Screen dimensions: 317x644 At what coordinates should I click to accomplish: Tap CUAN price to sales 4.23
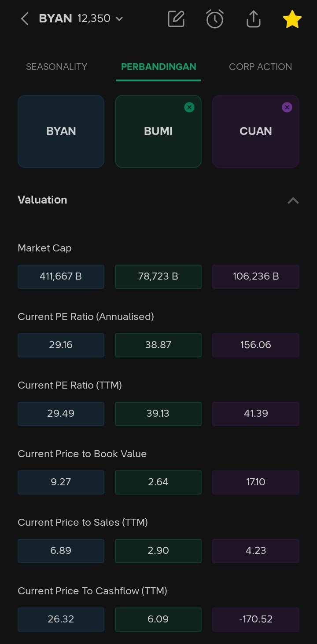[256, 551]
